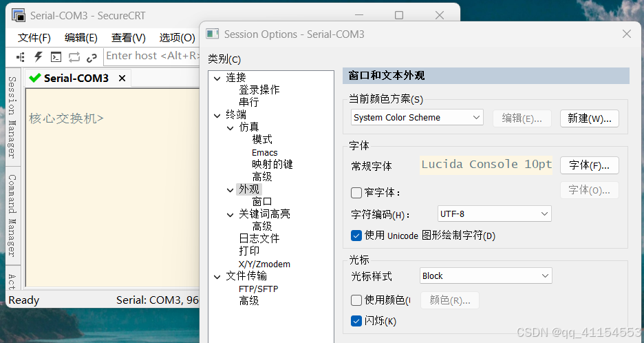Toggle the 闪烁 blink checkbox
This screenshot has height=343, width=644.
click(356, 321)
